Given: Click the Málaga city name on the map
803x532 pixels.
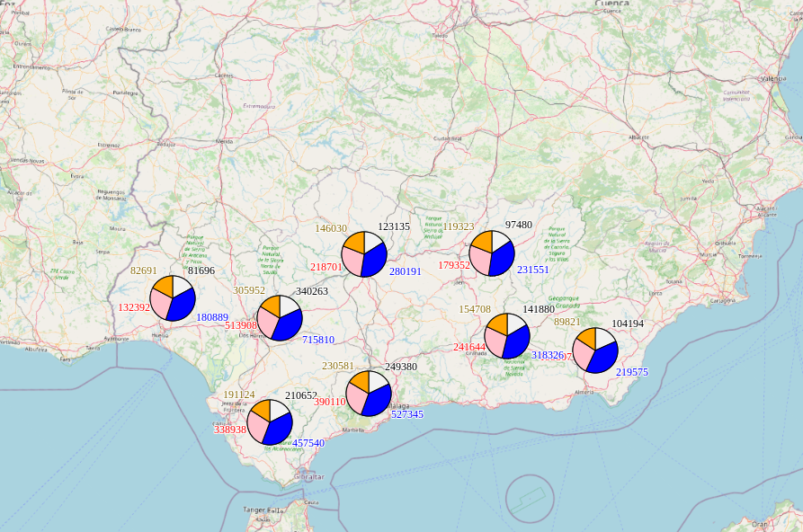Looking at the screenshot, I should coord(399,406).
